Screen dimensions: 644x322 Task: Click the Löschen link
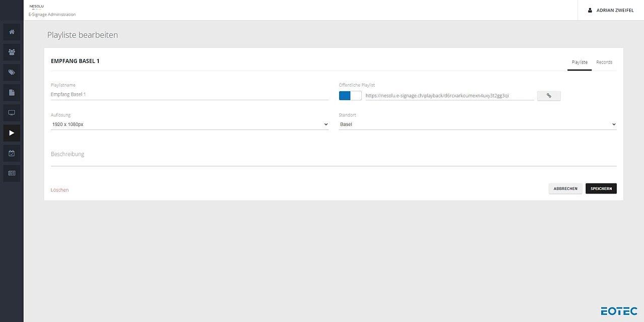pos(60,190)
